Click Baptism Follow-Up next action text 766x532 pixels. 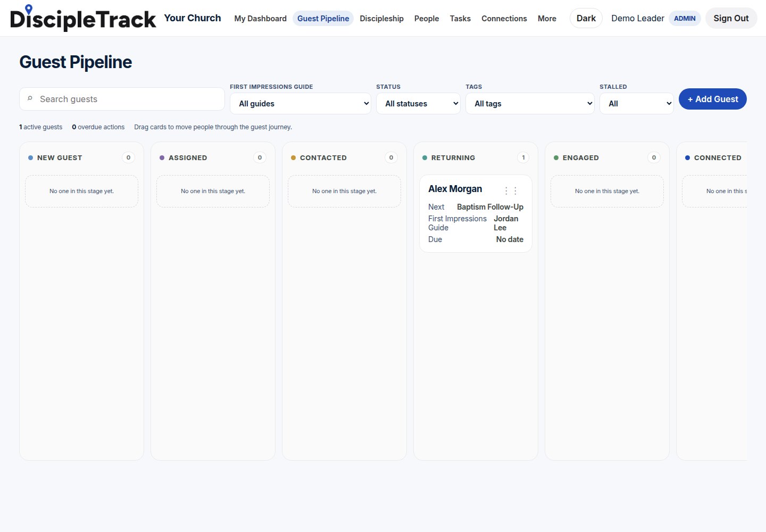tap(490, 207)
